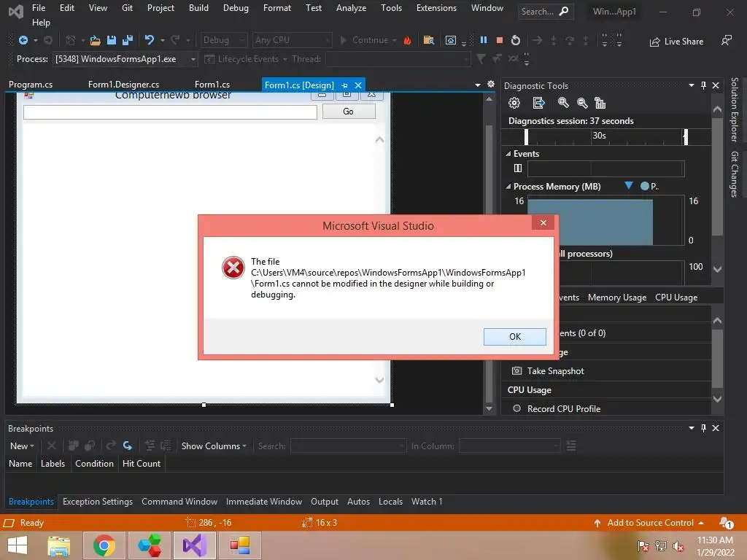Open Chrome from the taskbar
The width and height of the screenshot is (747, 560).
[x=104, y=545]
